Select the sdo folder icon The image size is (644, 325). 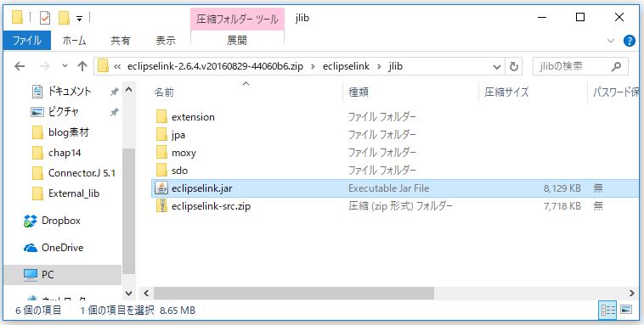coord(161,170)
